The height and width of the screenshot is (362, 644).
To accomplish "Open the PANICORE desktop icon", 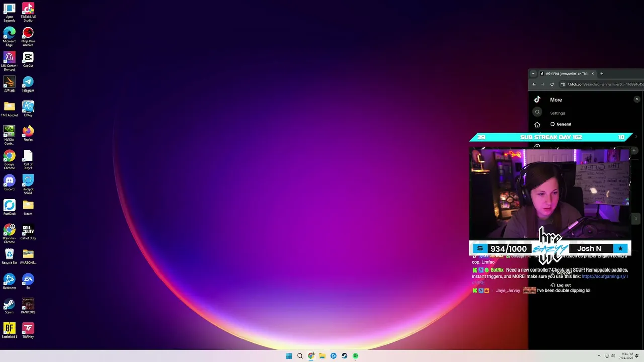I will (28, 306).
